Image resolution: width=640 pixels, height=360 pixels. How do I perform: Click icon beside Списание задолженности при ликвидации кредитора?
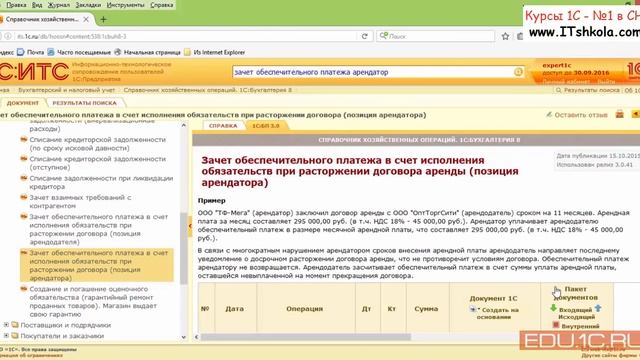coord(24,178)
